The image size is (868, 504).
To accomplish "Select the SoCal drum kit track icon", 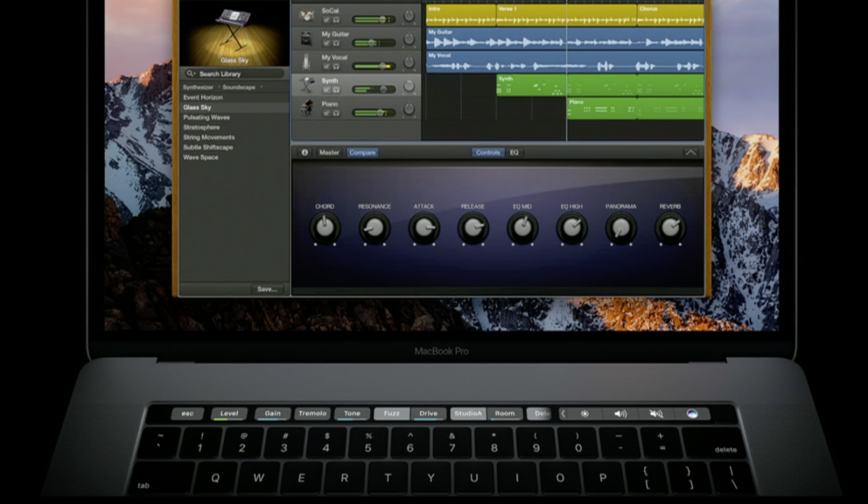I will (x=306, y=15).
